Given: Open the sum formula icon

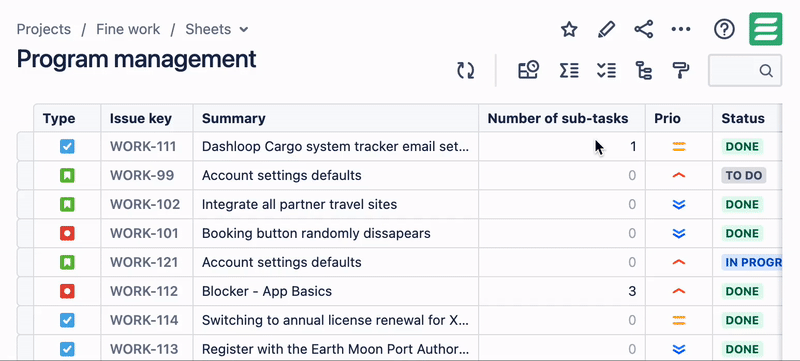Looking at the screenshot, I should coord(569,70).
